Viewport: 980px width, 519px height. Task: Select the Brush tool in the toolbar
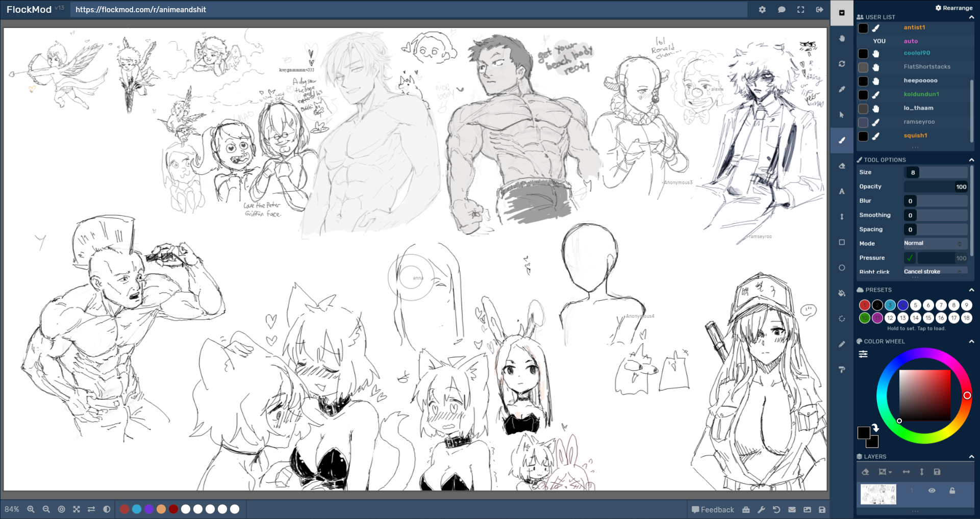pyautogui.click(x=842, y=140)
